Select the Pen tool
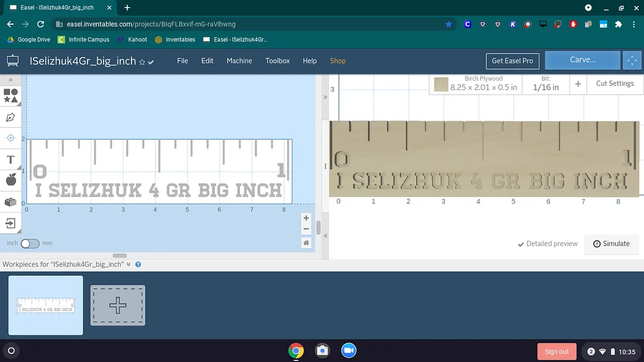Screen dimensions: 644x362 click(x=10, y=117)
